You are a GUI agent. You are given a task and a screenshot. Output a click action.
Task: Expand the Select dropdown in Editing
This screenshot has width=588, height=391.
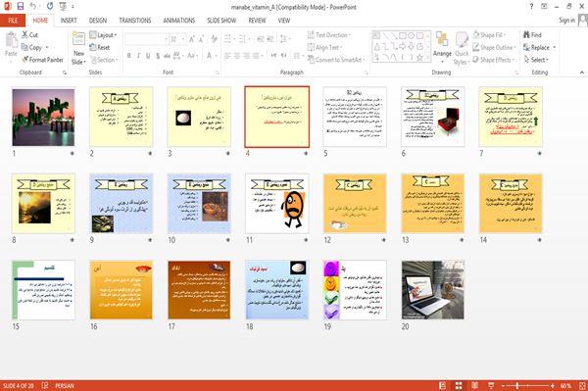536,60
